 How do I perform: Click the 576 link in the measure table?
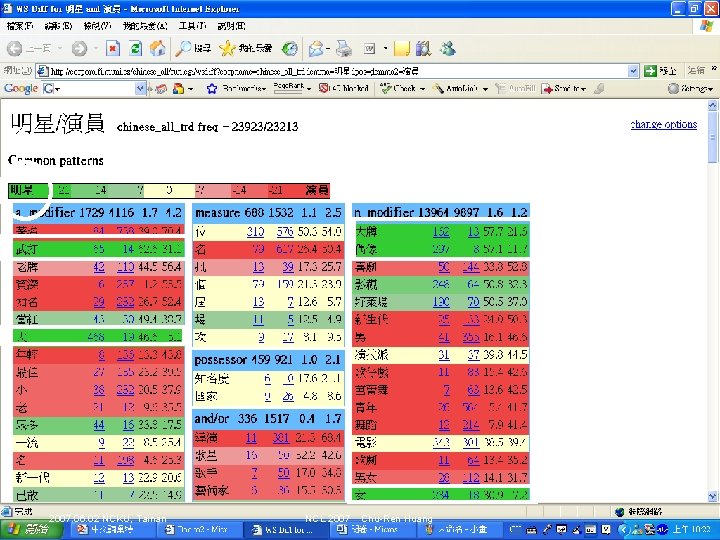[x=285, y=232]
